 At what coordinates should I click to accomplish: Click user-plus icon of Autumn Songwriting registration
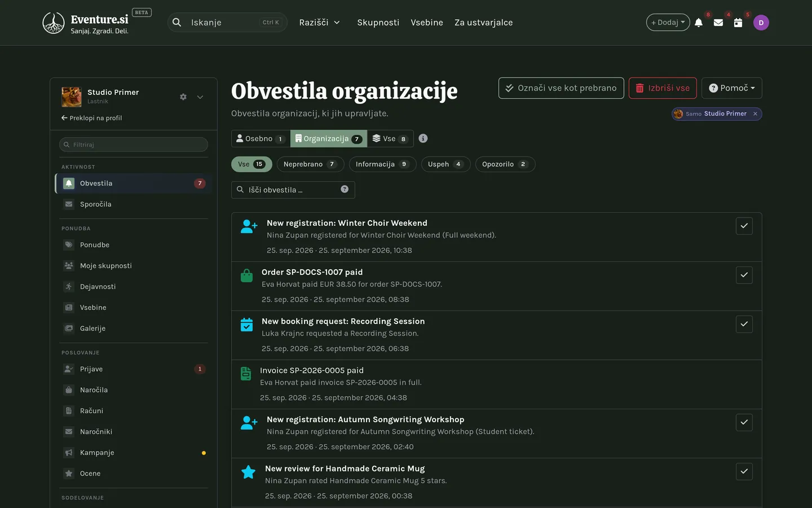pyautogui.click(x=249, y=423)
